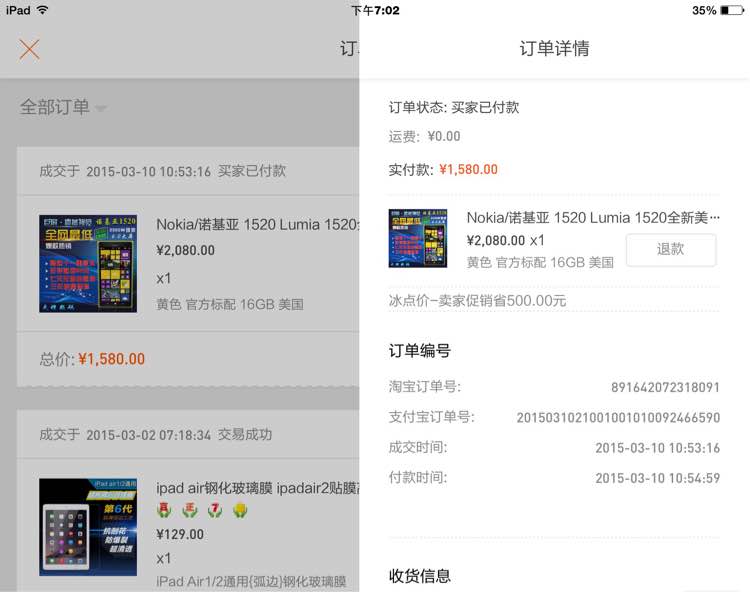This screenshot has height=592, width=750.
Task: Select the 订单详情 panel title
Action: (x=554, y=48)
